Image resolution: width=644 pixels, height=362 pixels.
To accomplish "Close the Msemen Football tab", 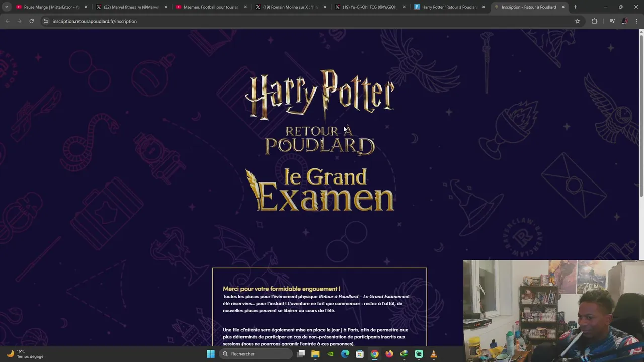I will click(x=245, y=7).
